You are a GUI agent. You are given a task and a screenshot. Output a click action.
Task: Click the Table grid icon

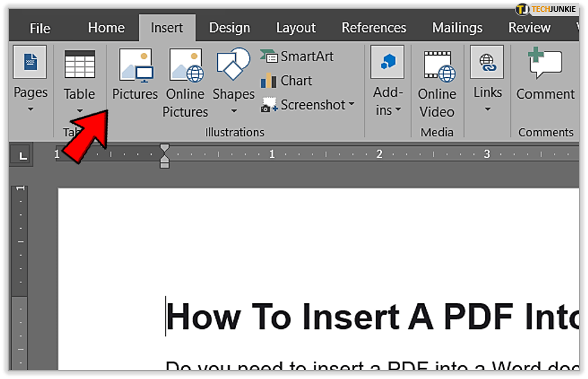tap(79, 65)
